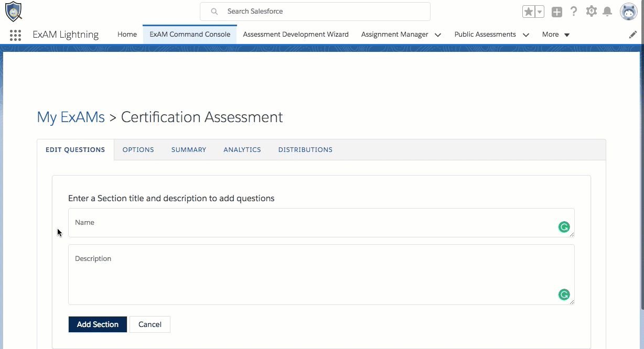This screenshot has height=349, width=644.
Task: Switch to the Summary tab
Action: coord(189,150)
